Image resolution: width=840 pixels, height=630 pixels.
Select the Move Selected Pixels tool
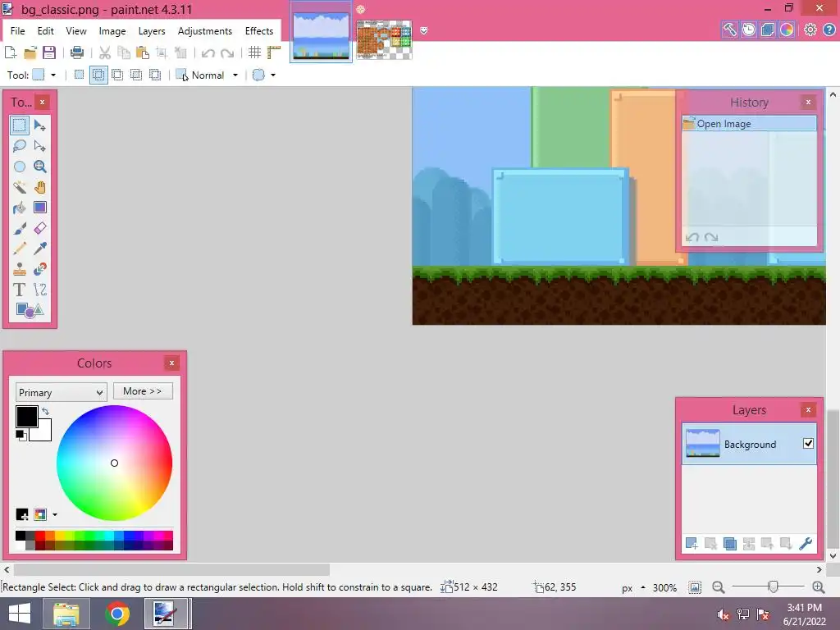tap(39, 126)
